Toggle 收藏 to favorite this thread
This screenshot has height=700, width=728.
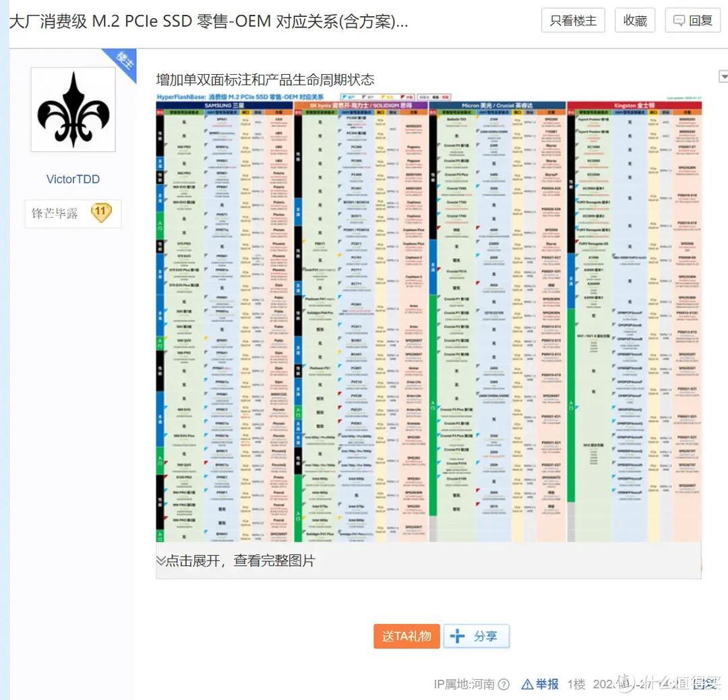point(634,20)
